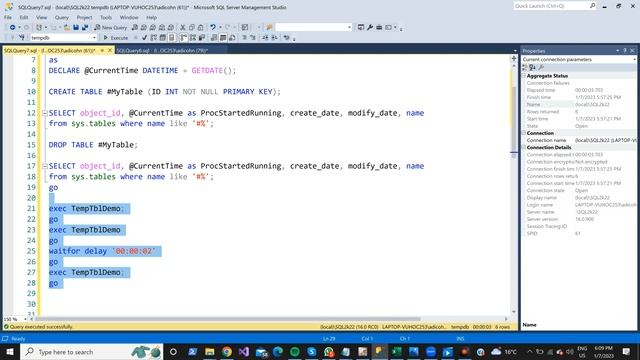The width and height of the screenshot is (640, 360).
Task: Click the Decrease Indent icon
Action: (x=265, y=38)
